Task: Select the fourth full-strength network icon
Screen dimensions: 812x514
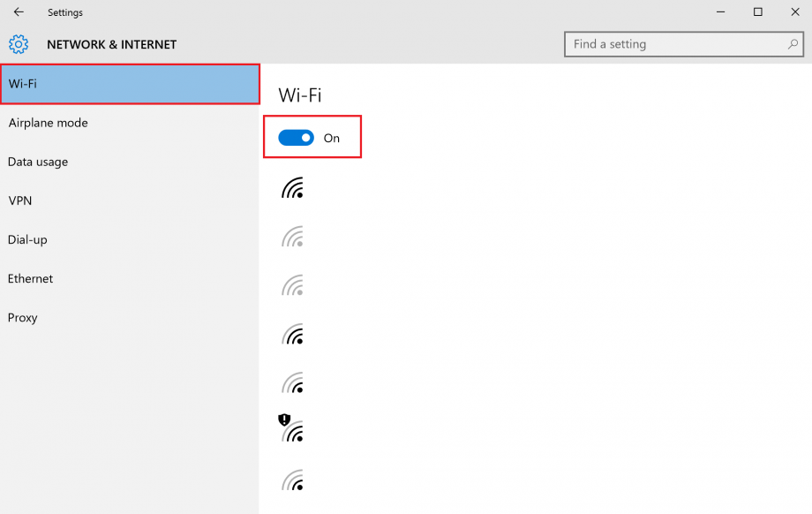Action: coord(293,335)
